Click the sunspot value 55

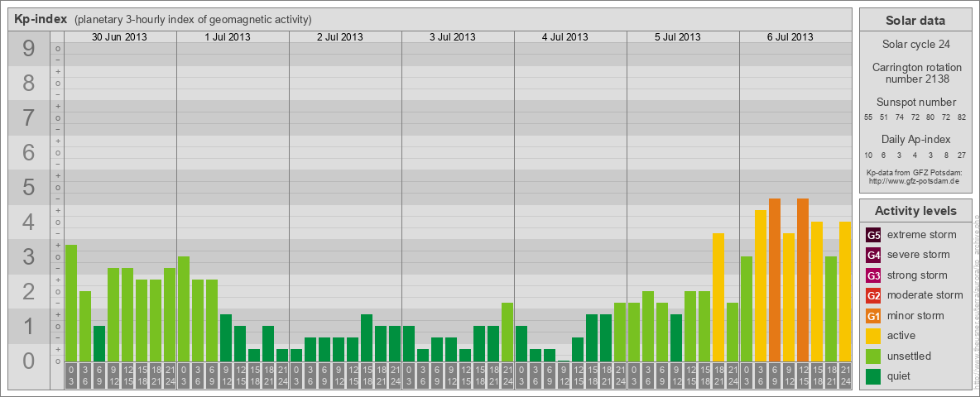pos(869,117)
